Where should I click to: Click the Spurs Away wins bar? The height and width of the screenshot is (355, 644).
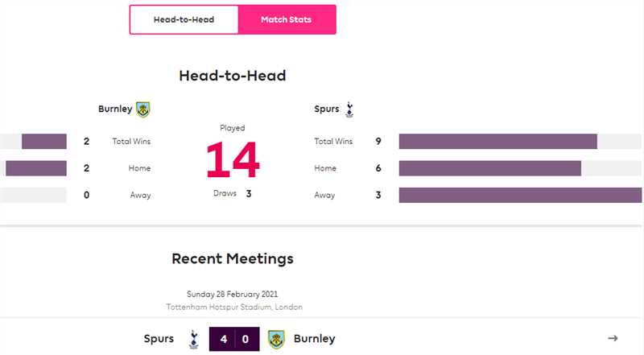pyautogui.click(x=520, y=195)
